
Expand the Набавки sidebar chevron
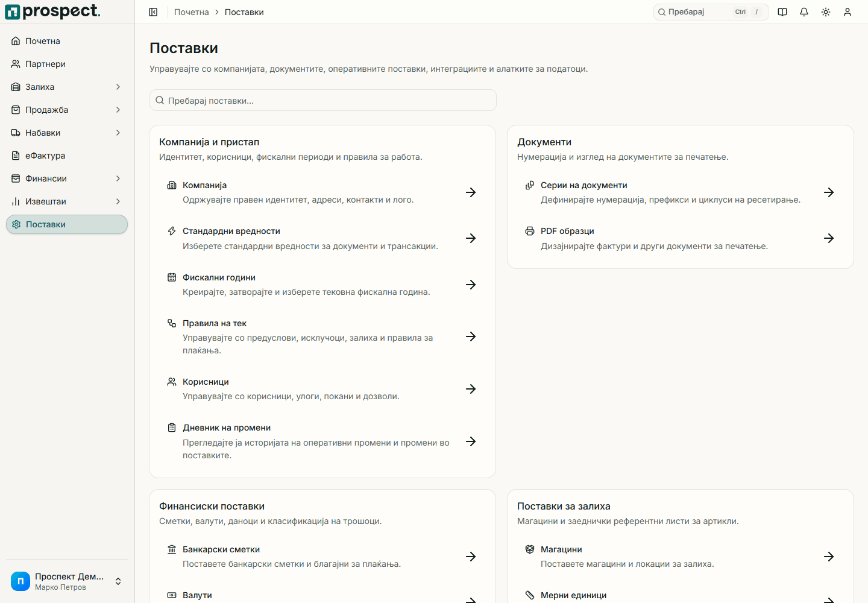pos(118,133)
